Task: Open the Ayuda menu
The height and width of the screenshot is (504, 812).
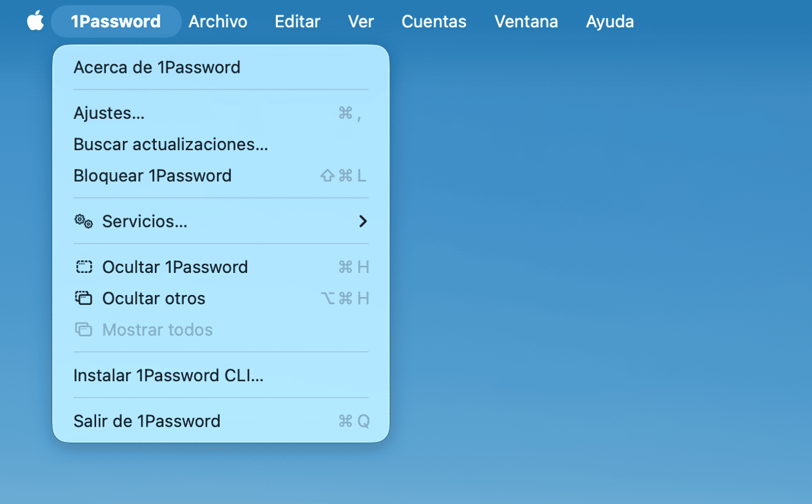Action: click(609, 21)
